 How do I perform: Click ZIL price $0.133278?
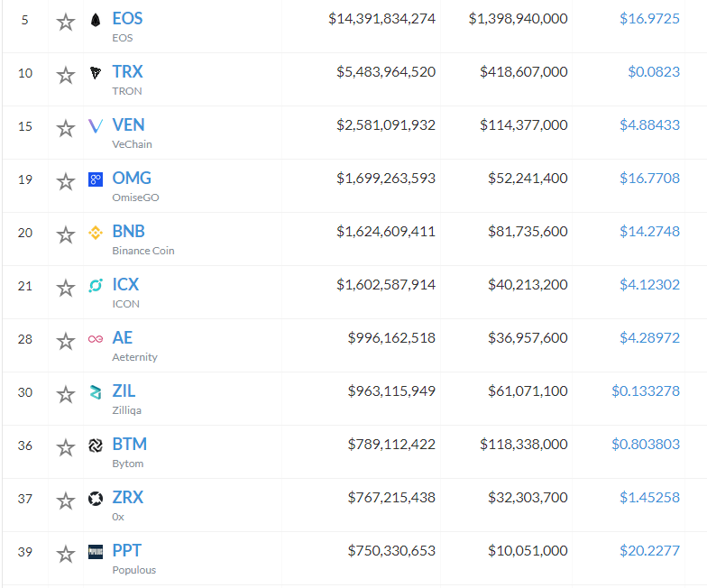point(646,391)
